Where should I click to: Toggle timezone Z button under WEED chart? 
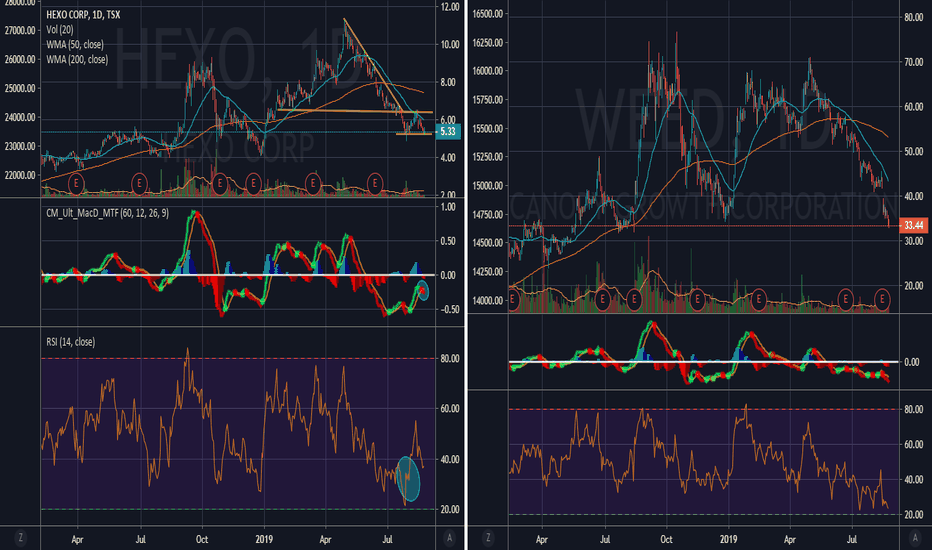tap(488, 538)
